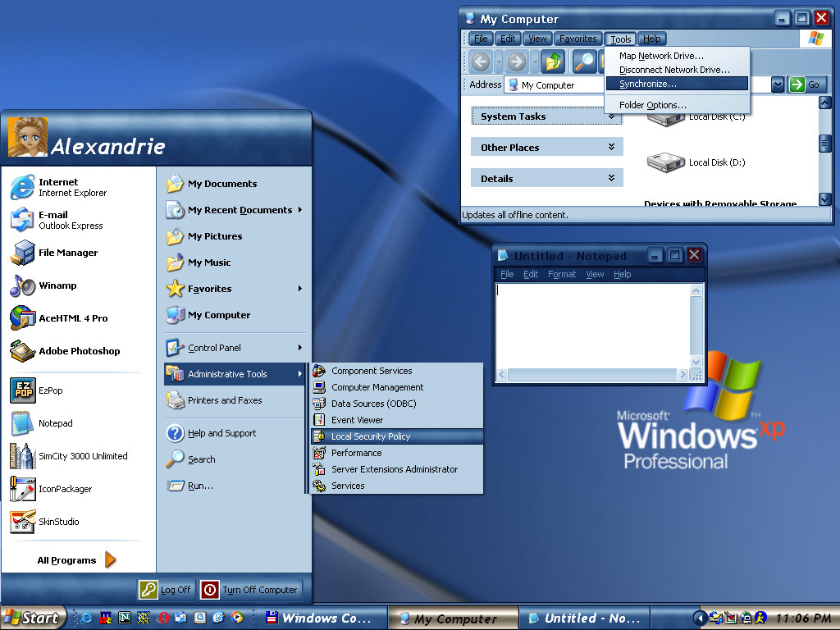Click Internet Explorer quick launch icon
The height and width of the screenshot is (630, 840).
[x=87, y=618]
